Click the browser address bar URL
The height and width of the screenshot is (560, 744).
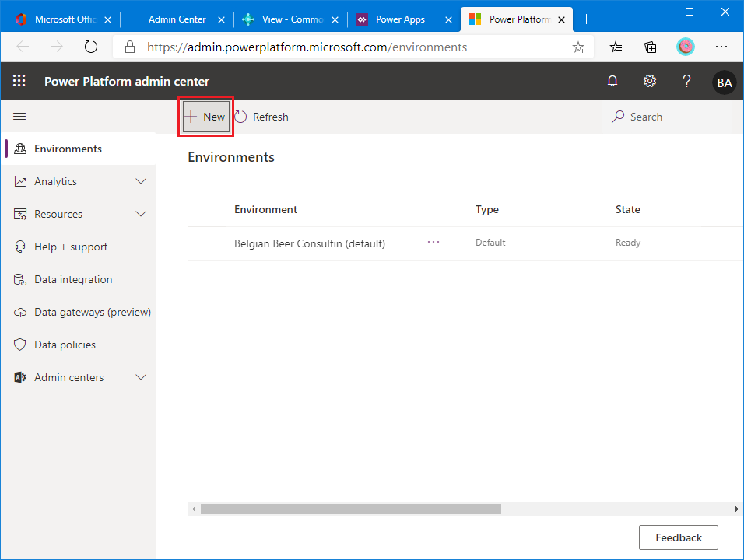(x=307, y=47)
